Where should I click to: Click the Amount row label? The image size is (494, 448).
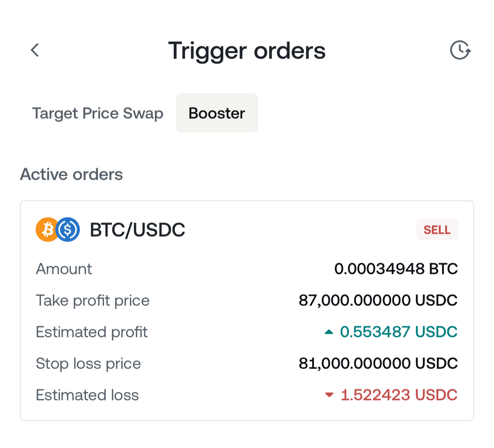point(64,269)
